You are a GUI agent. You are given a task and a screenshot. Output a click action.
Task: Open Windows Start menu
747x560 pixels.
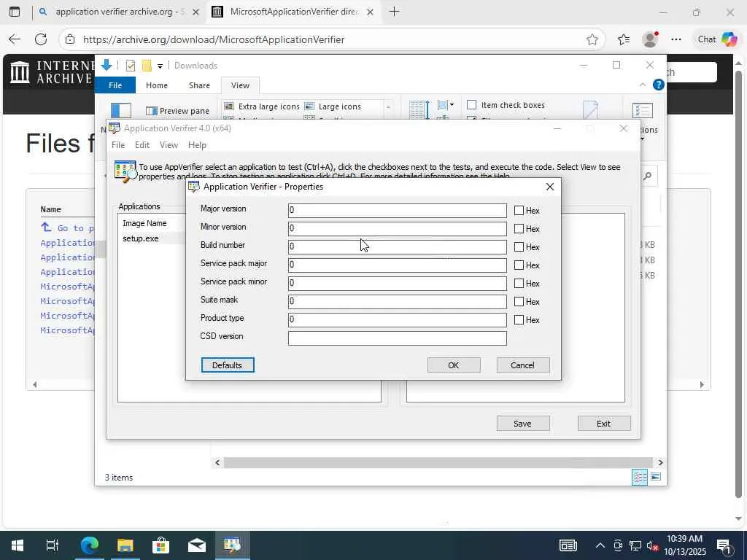(x=18, y=545)
